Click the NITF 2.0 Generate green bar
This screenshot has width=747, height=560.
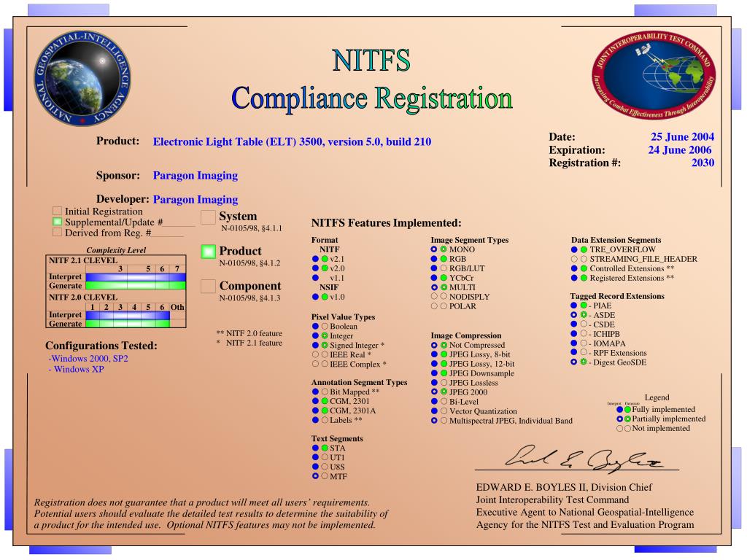point(128,324)
